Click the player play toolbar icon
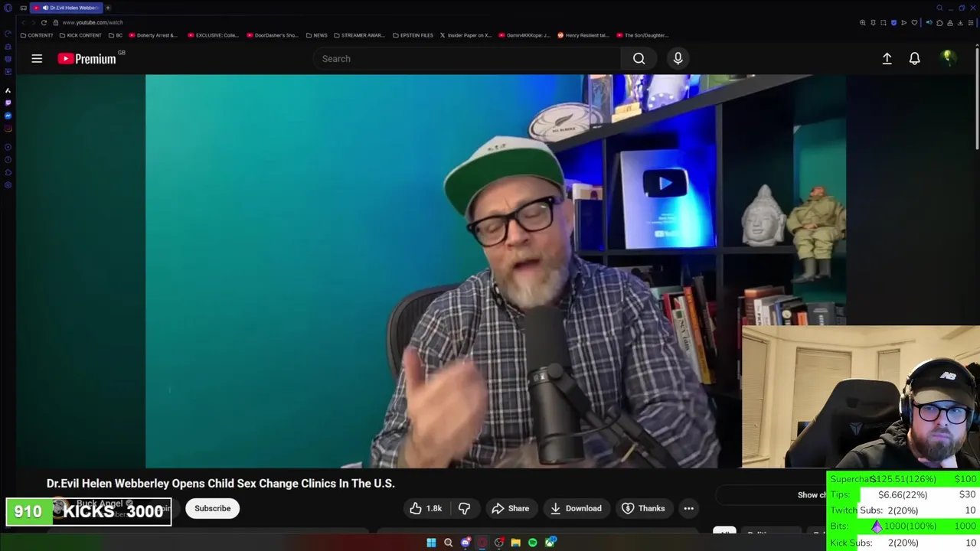 click(904, 23)
